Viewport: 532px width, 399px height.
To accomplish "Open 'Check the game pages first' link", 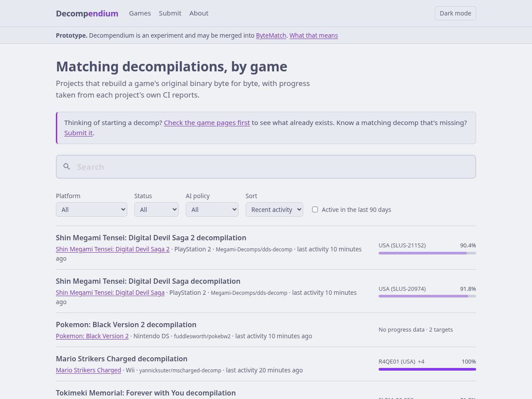I will tap(207, 123).
